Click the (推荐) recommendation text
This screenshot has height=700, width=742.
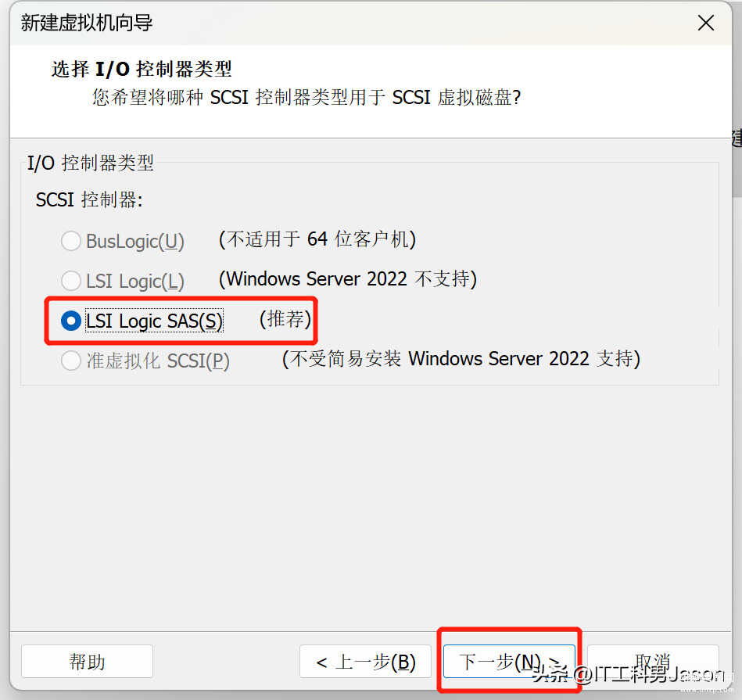coord(285,319)
